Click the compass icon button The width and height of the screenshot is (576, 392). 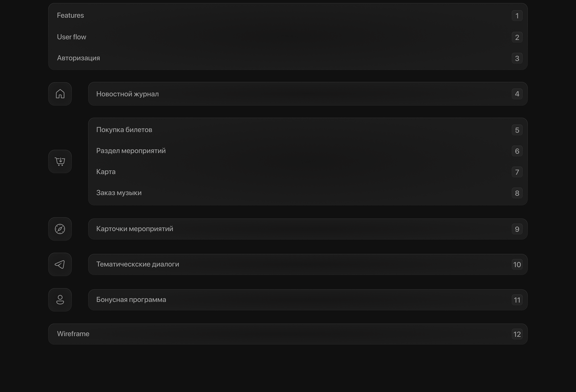[60, 229]
